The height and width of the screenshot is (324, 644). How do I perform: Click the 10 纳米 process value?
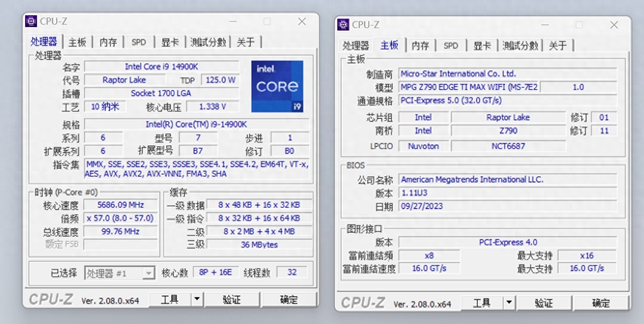(x=105, y=106)
